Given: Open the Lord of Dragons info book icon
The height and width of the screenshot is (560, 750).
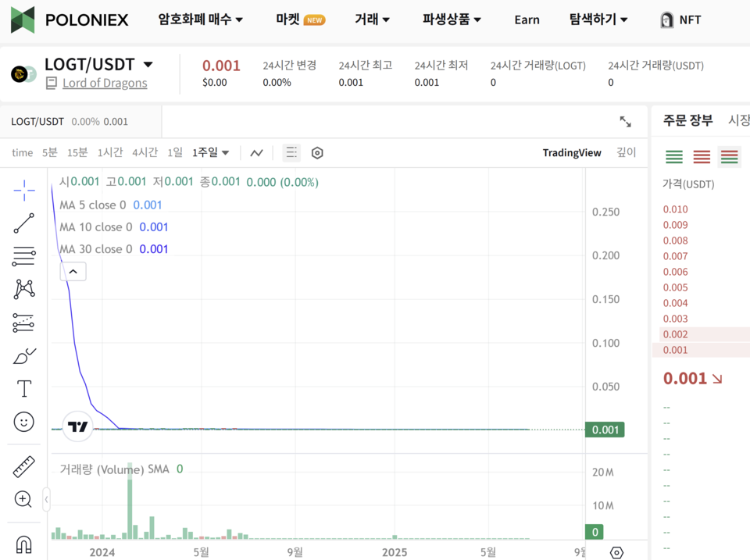Looking at the screenshot, I should 52,84.
